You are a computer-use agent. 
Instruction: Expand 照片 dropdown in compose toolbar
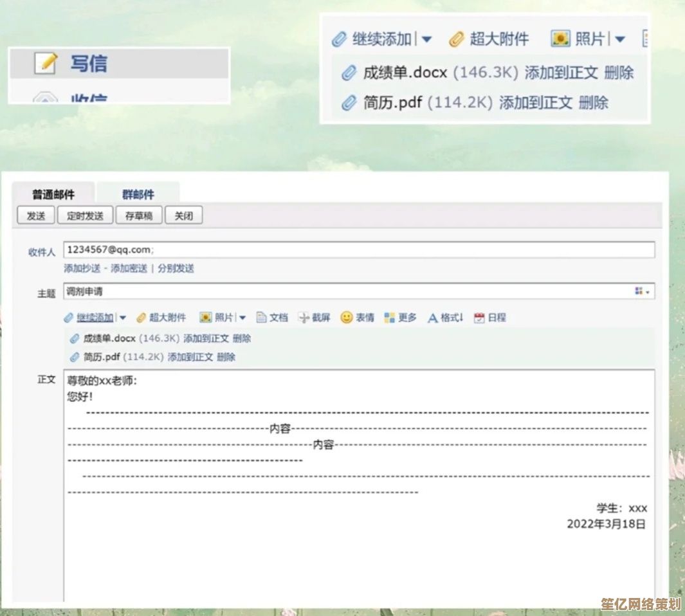click(242, 318)
